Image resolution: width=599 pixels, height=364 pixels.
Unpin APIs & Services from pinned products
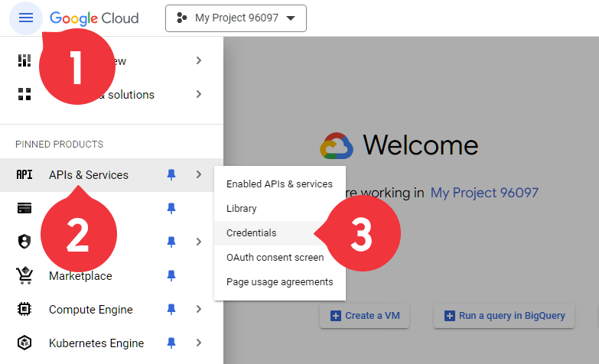tap(171, 174)
